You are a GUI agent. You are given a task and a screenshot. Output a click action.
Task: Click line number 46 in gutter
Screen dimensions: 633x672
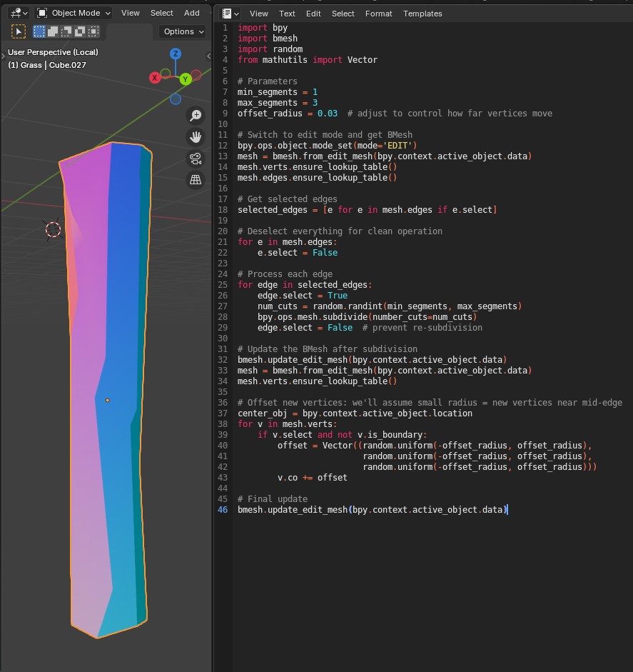coord(223,510)
